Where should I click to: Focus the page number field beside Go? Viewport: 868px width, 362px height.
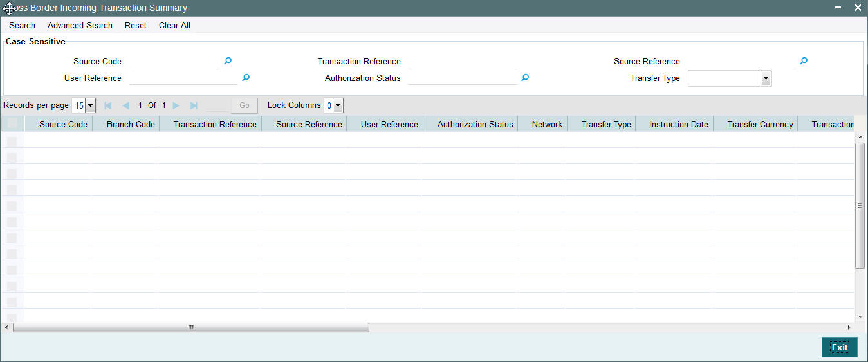coord(217,105)
